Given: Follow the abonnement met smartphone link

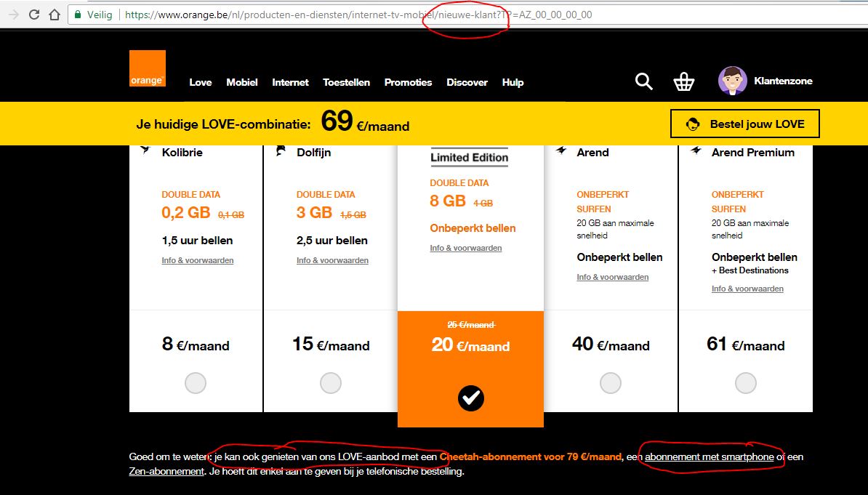Looking at the screenshot, I should [x=709, y=456].
